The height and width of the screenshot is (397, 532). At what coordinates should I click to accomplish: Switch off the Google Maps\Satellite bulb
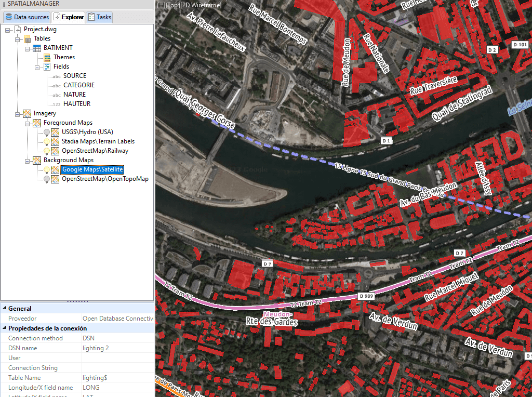[x=47, y=169]
